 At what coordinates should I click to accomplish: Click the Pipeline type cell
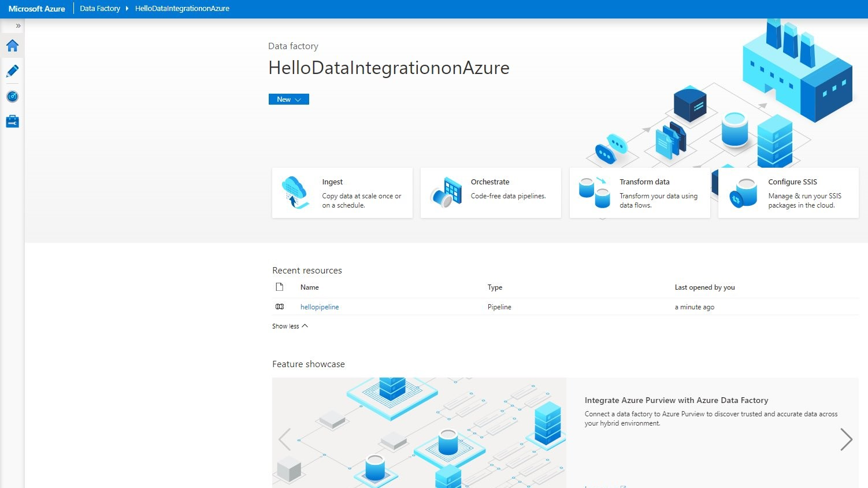click(499, 307)
